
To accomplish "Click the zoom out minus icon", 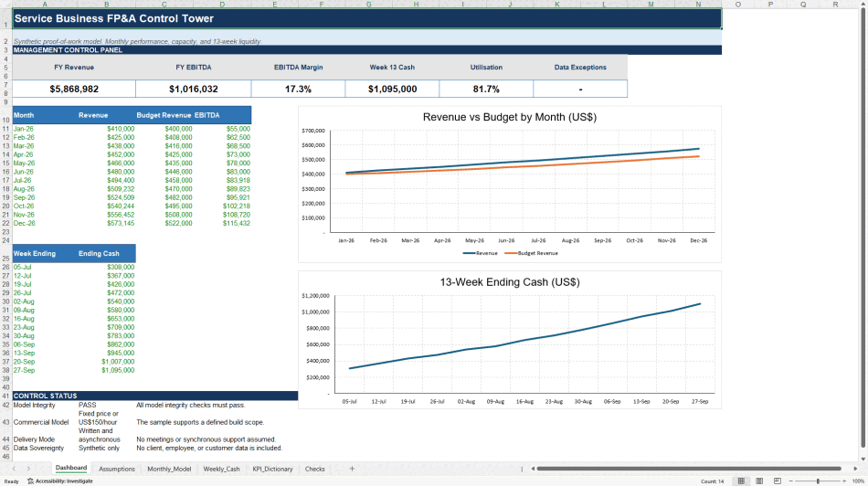I will click(x=790, y=481).
